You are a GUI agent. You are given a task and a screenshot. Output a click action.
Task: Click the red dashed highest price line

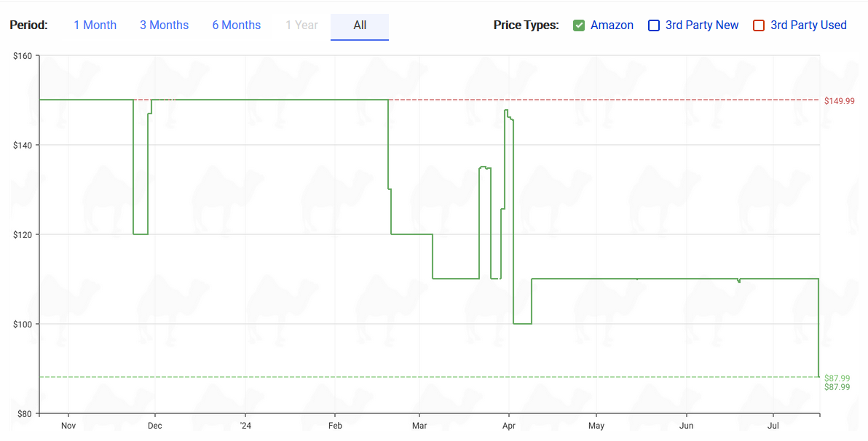point(604,100)
